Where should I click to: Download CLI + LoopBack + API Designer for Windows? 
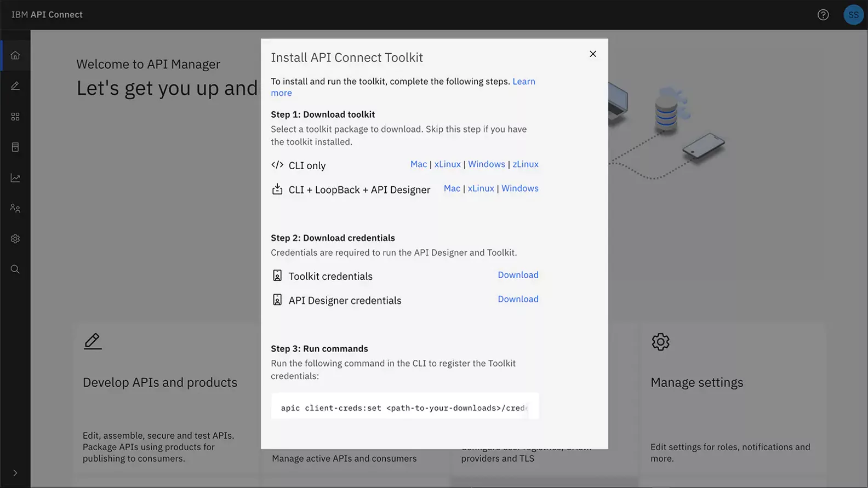pyautogui.click(x=519, y=188)
